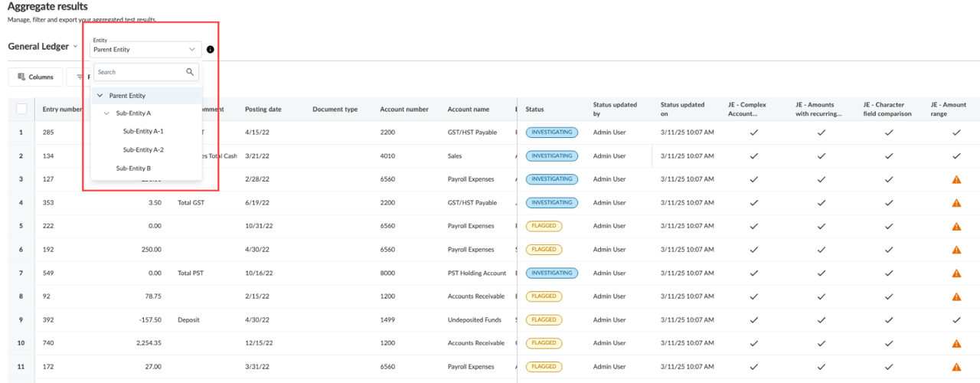Click FLAGGED status badge in row 5
This screenshot has width=980, height=383.
click(544, 227)
